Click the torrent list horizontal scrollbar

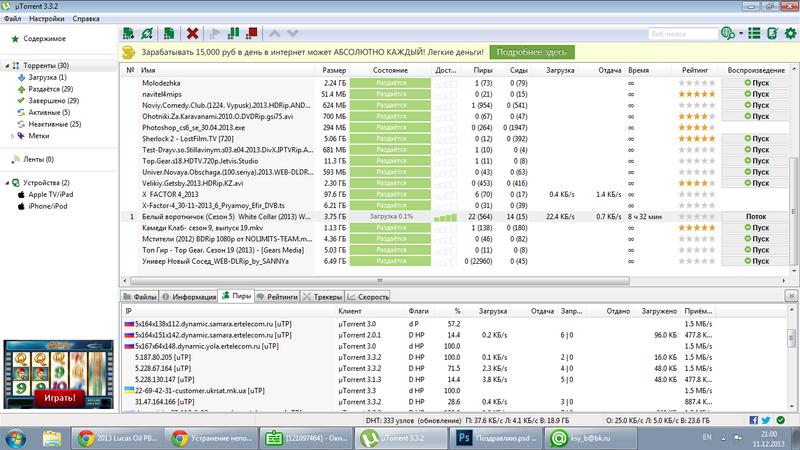(x=380, y=281)
